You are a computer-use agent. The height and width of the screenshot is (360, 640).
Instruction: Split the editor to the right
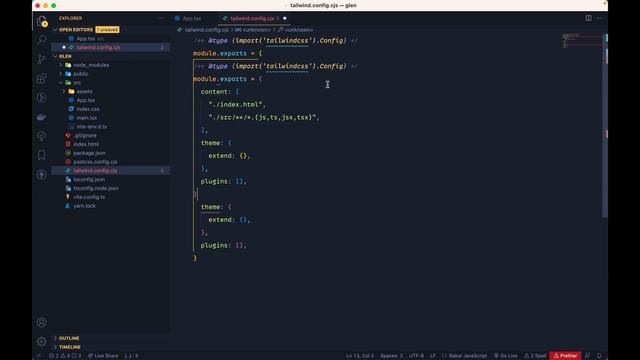(x=588, y=18)
